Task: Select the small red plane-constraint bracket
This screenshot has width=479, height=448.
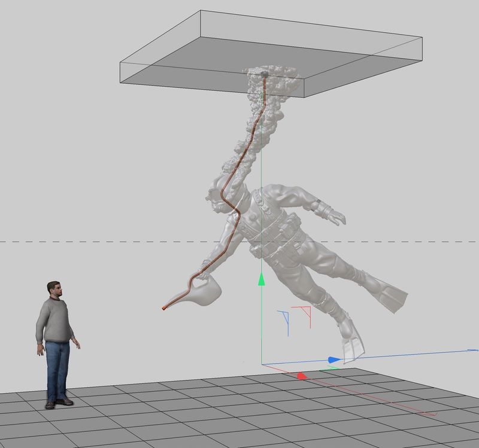Action: (x=306, y=315)
